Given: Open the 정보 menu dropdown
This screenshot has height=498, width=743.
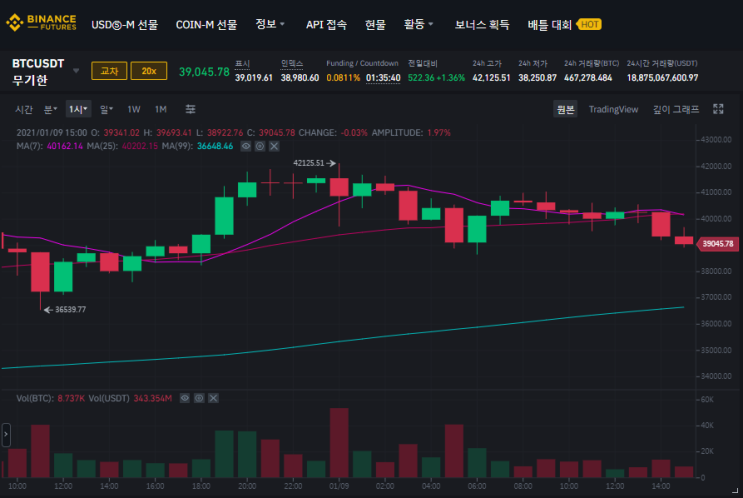Looking at the screenshot, I should (x=270, y=24).
